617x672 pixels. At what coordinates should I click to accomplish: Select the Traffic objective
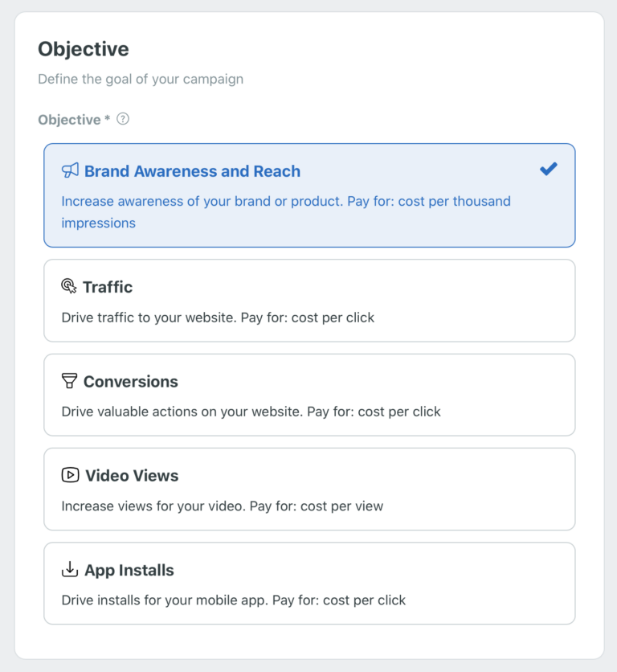pos(309,301)
